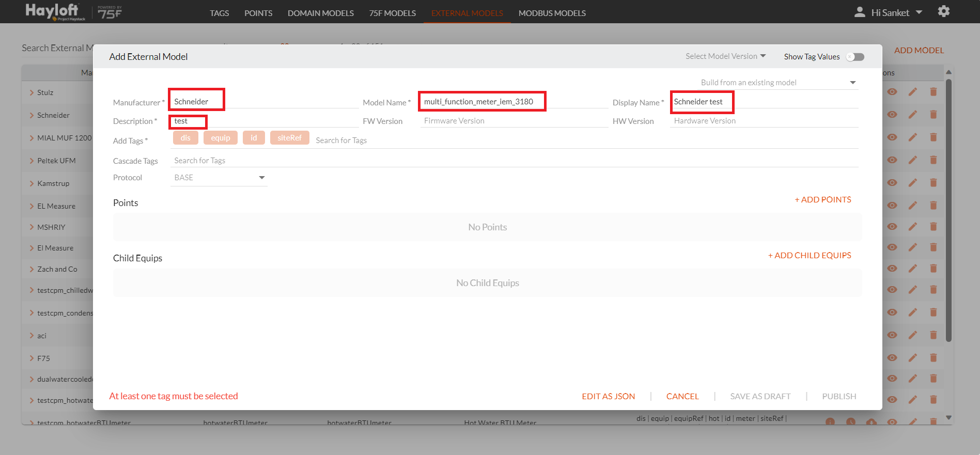Click SAVE AS DRAFT button
The width and height of the screenshot is (980, 455).
point(760,396)
